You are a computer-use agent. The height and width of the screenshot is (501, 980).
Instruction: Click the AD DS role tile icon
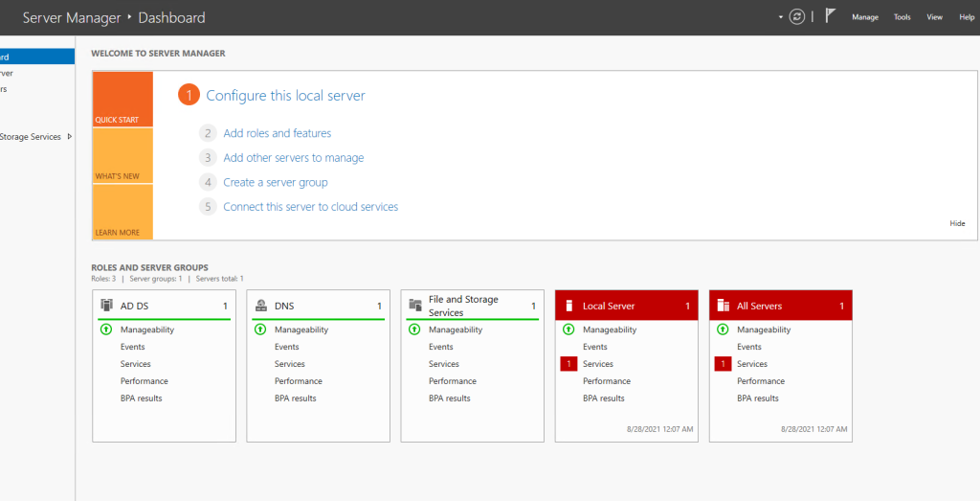(x=106, y=306)
